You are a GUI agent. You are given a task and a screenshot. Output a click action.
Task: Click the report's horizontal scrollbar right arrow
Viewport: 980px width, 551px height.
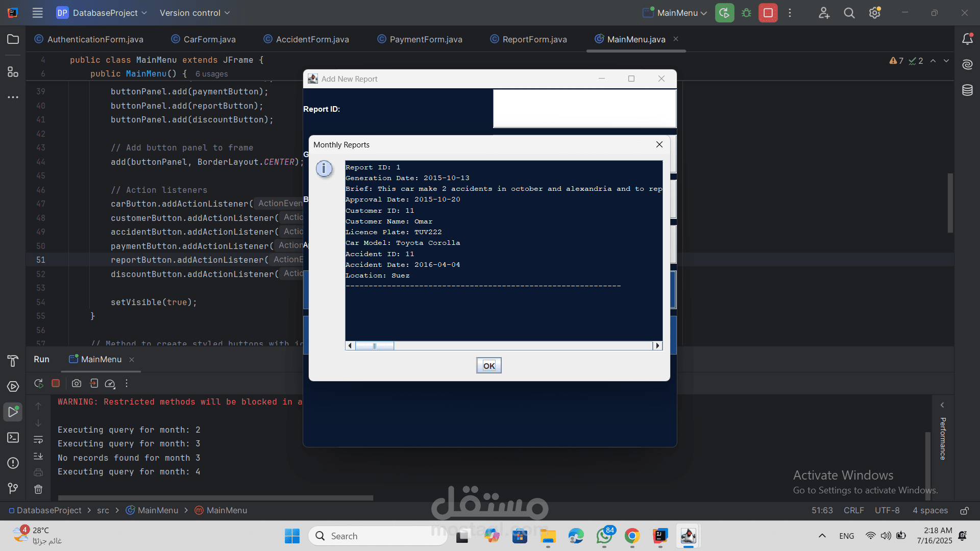[657, 346]
